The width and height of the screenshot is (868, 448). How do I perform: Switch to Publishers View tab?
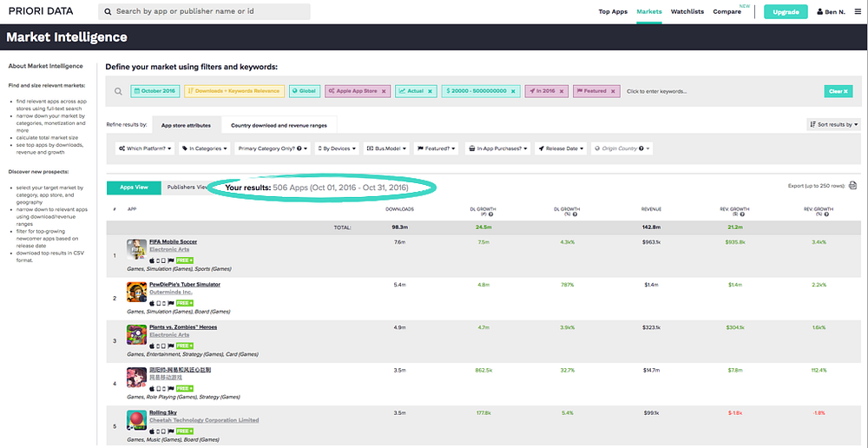click(187, 188)
